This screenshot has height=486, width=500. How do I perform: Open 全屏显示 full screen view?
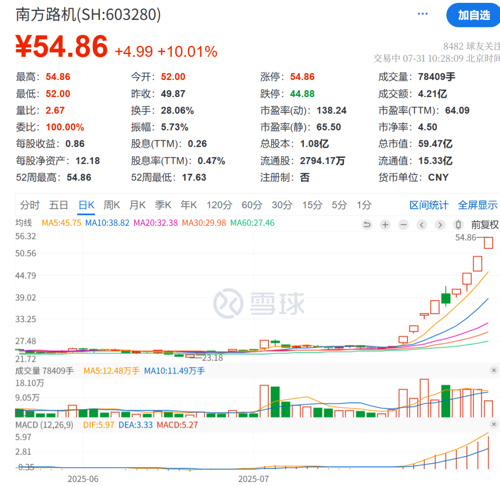click(477, 205)
